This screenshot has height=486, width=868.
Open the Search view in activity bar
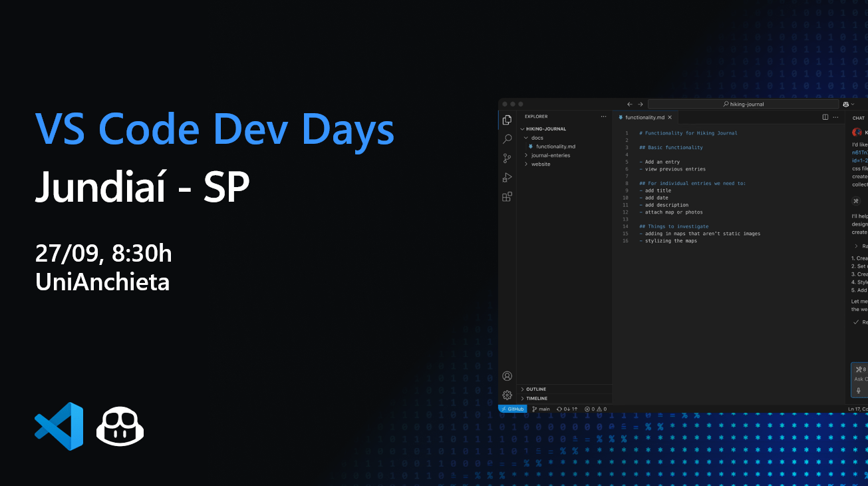pos(507,139)
